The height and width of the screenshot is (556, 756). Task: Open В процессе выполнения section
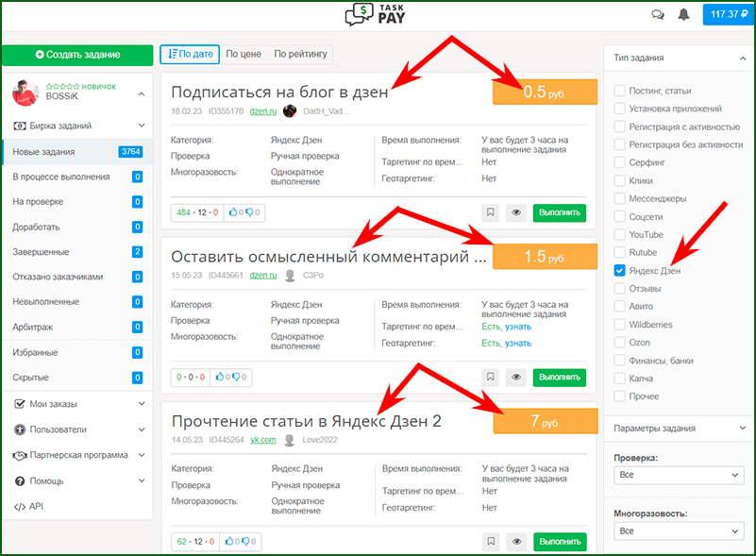[77, 177]
